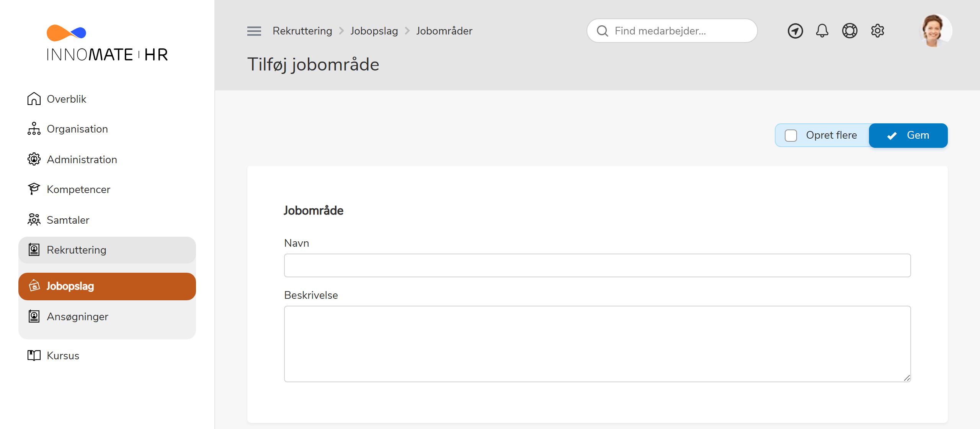The width and height of the screenshot is (980, 429).
Task: Click the Gem save button
Action: pos(908,135)
